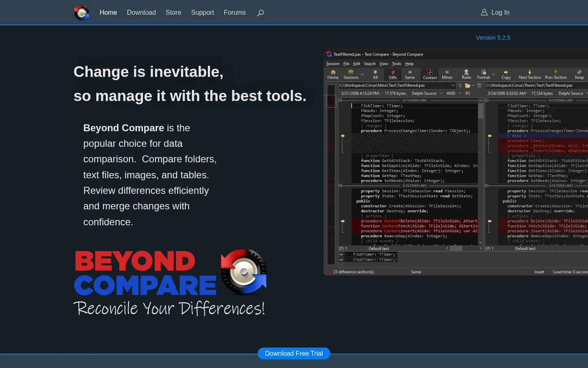Click the Copy arrow toolbar icon
This screenshot has height=368, width=588.
[x=506, y=74]
